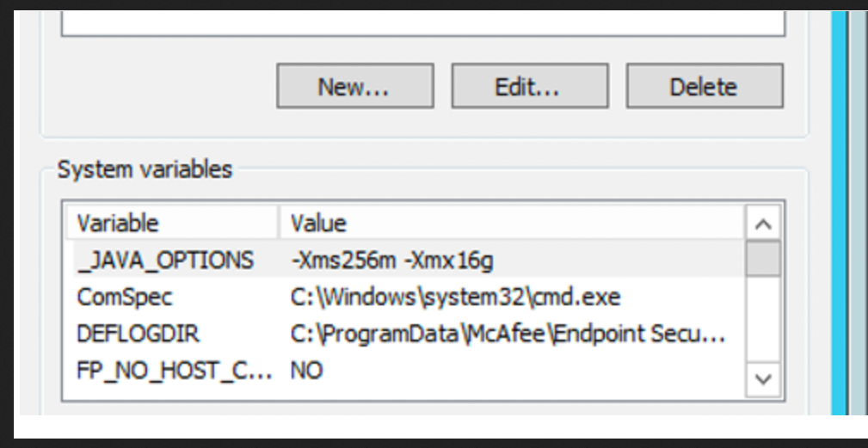Open the Edit... button

pos(530,86)
